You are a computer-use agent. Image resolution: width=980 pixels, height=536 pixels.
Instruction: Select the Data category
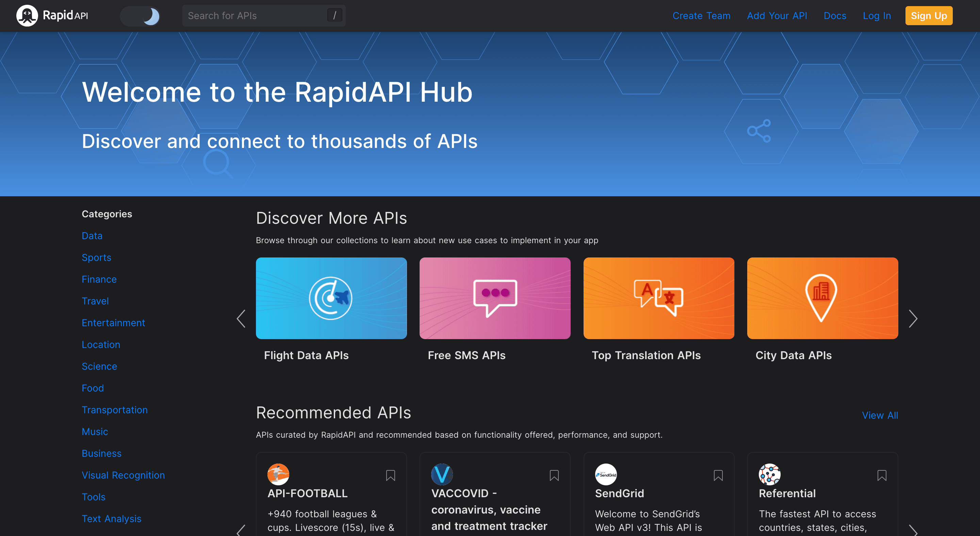(x=92, y=236)
